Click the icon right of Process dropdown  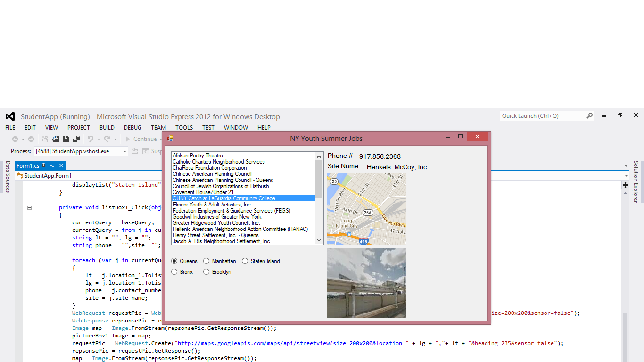click(x=135, y=151)
